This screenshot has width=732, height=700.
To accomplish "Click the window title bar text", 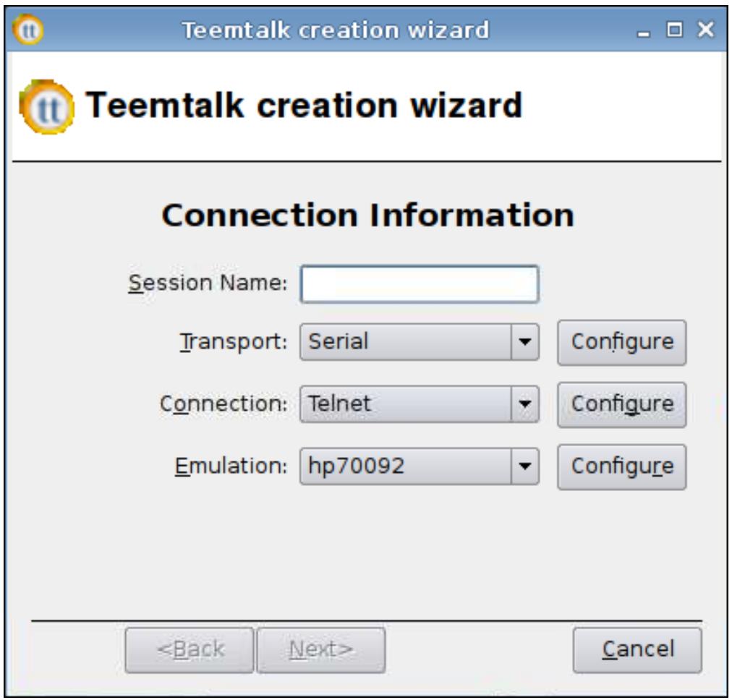I will pos(335,31).
